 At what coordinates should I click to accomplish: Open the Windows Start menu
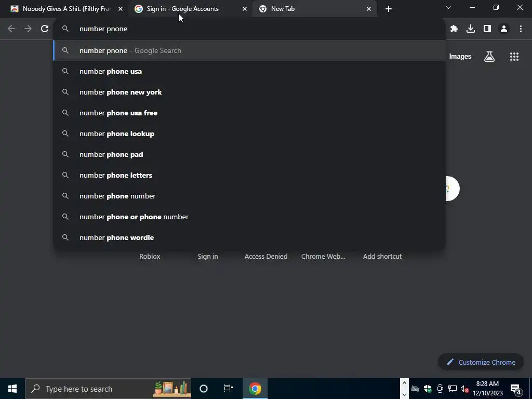12,389
